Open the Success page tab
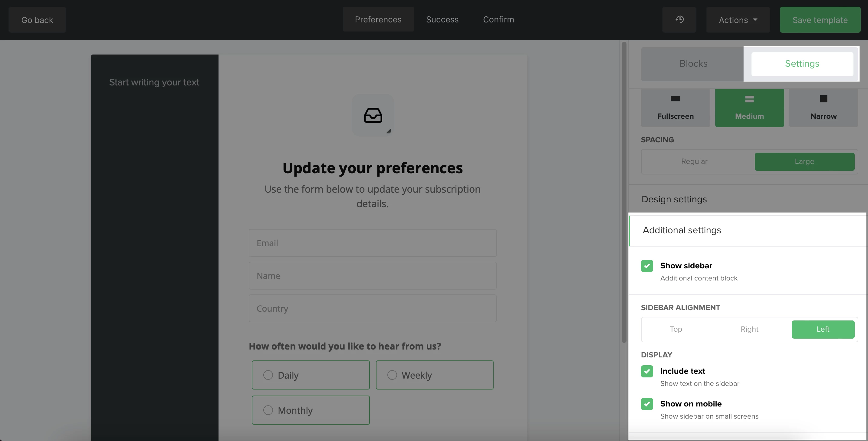This screenshot has width=868, height=441. click(442, 20)
